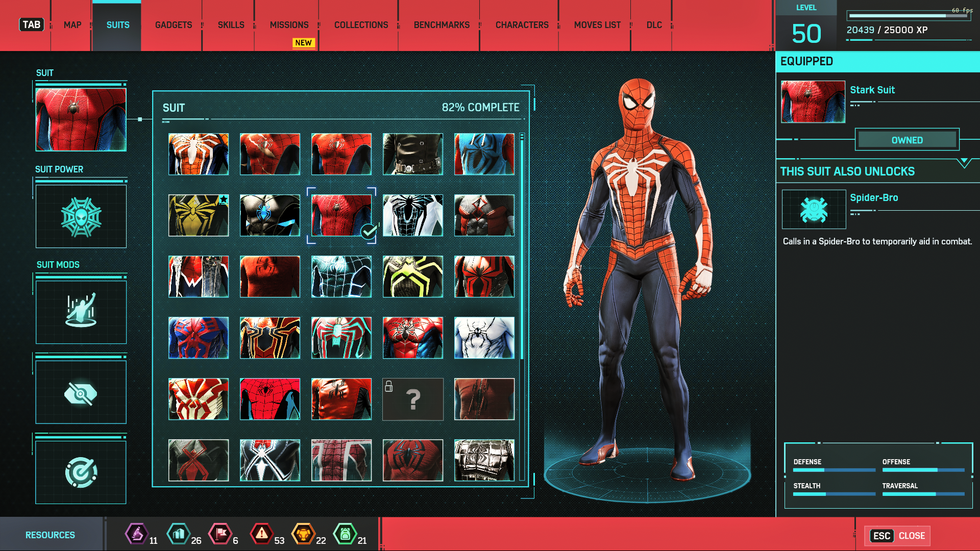This screenshot has height=551, width=980.
Task: Select the locked question-mark suit
Action: 413,399
